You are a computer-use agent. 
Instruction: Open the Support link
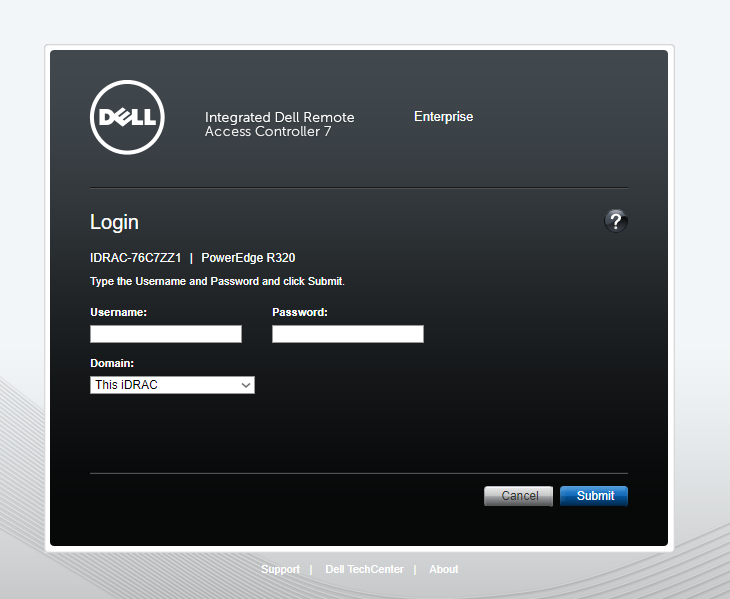pyautogui.click(x=280, y=569)
